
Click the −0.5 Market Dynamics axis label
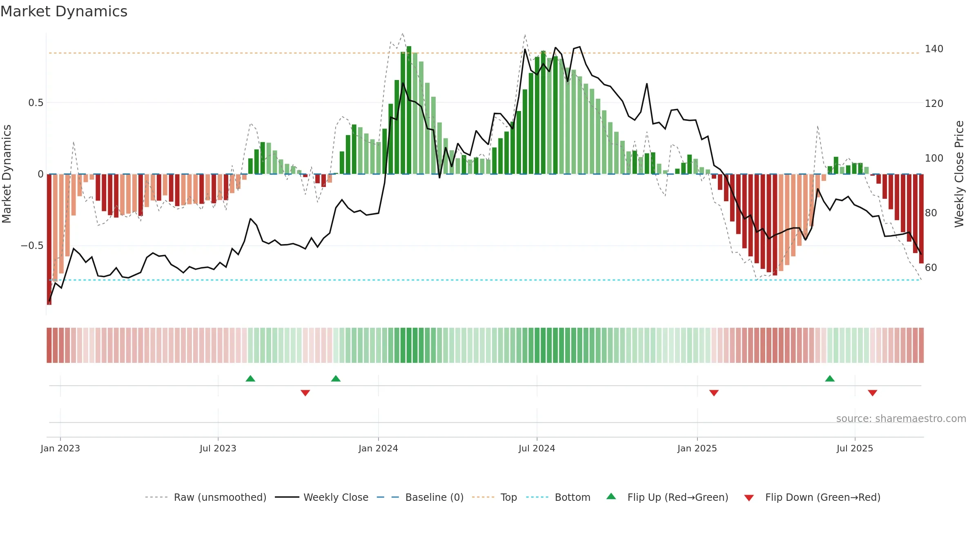32,246
